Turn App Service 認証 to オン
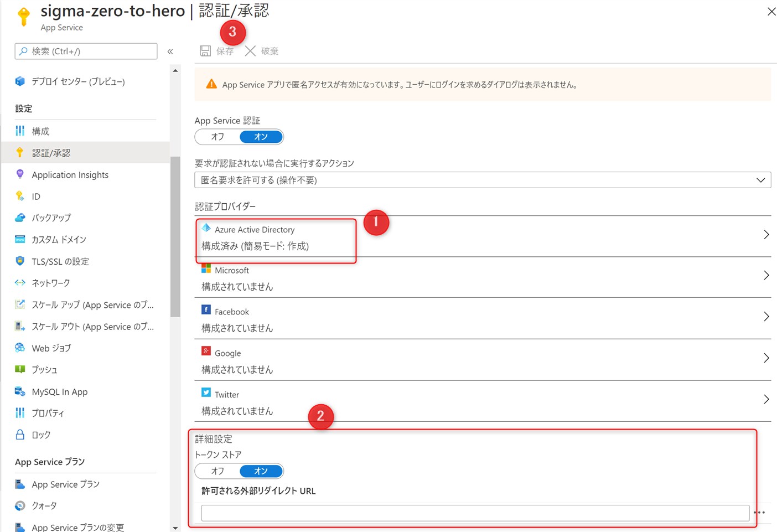This screenshot has width=777, height=532. [x=261, y=137]
